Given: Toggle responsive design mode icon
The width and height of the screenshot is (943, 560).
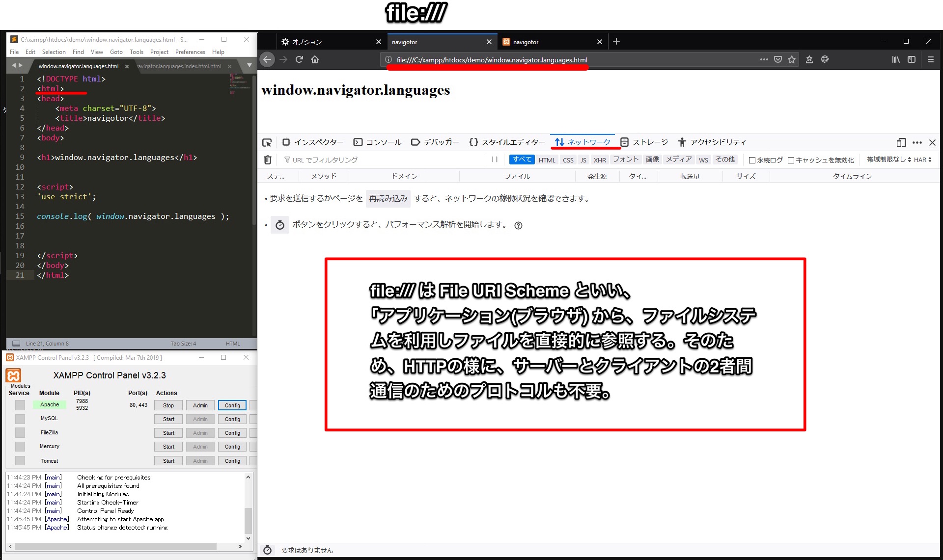Looking at the screenshot, I should point(901,142).
